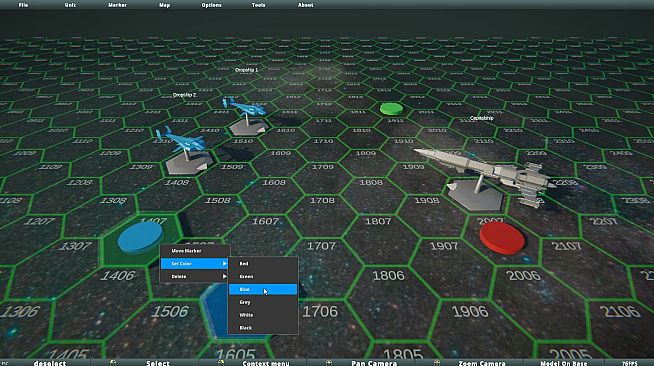The image size is (654, 366).
Task: Click hex 1908 on the map
Action: click(x=426, y=201)
